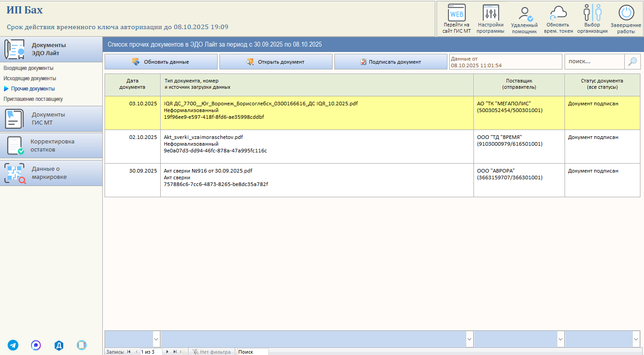Click Открыть документ button
644x355 pixels.
(x=276, y=62)
